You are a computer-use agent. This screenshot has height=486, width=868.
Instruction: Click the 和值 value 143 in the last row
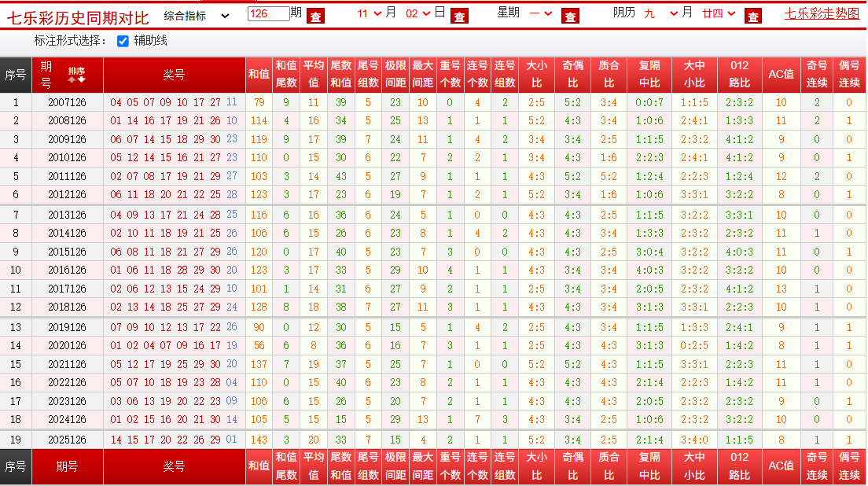259,440
